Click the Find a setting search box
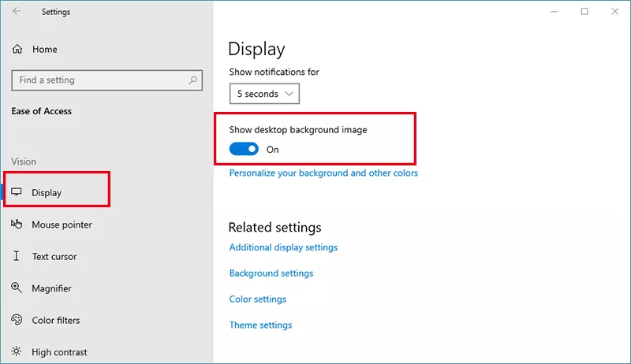The width and height of the screenshot is (631, 364). tap(107, 80)
